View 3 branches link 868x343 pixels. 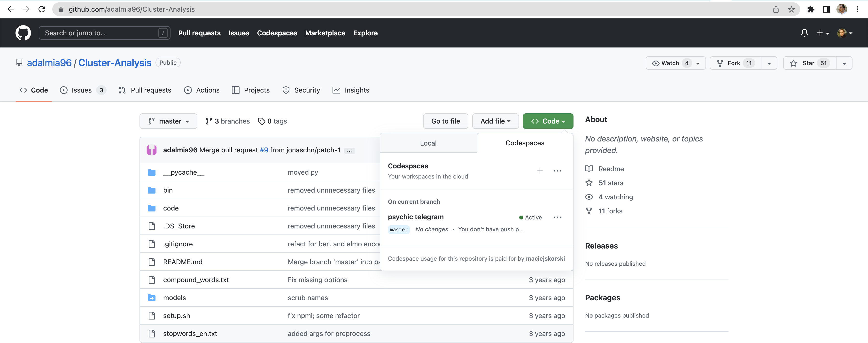228,121
